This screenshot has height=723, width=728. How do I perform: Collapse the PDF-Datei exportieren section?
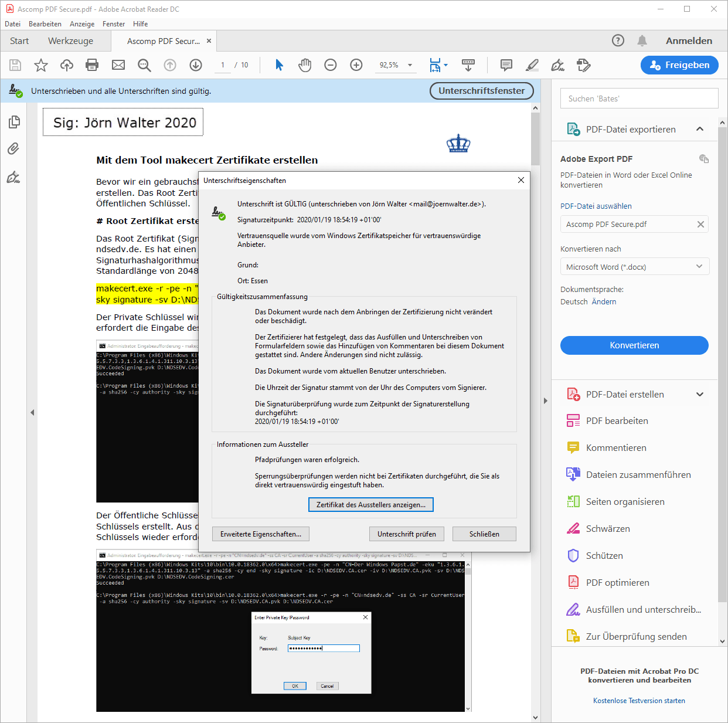coord(699,129)
